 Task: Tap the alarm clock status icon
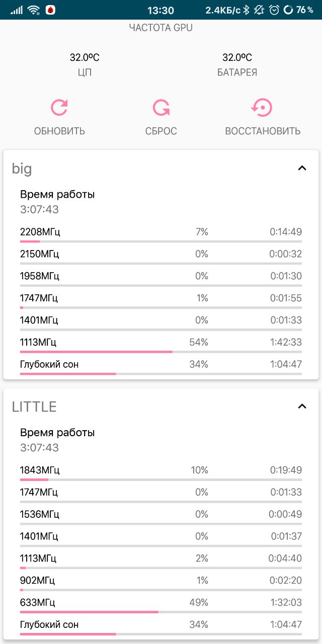pos(275,10)
